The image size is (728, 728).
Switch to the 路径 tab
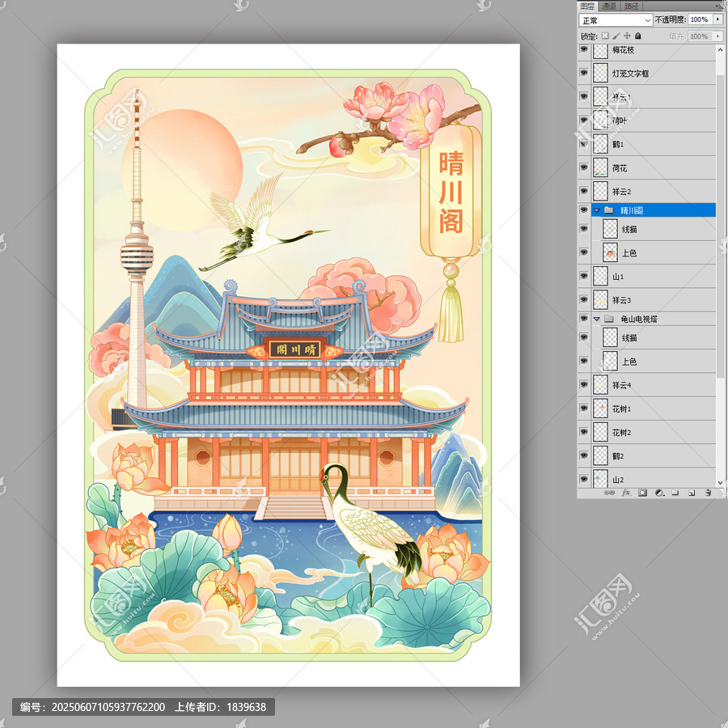point(632,6)
